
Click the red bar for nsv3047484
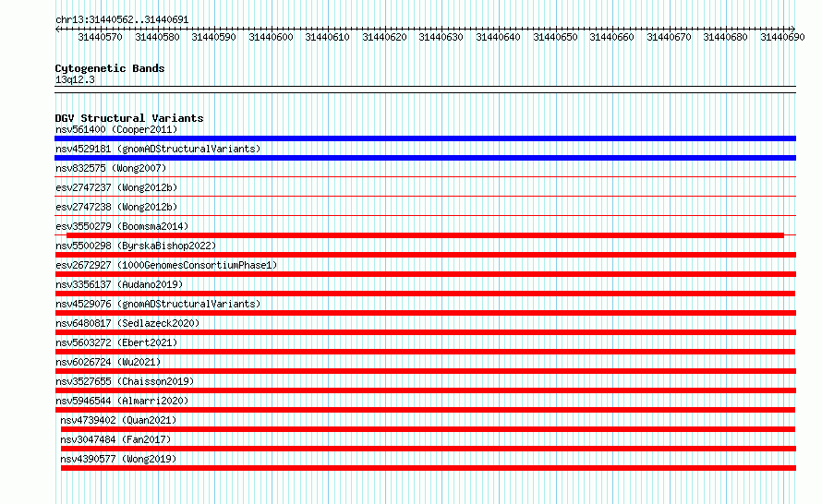click(429, 449)
